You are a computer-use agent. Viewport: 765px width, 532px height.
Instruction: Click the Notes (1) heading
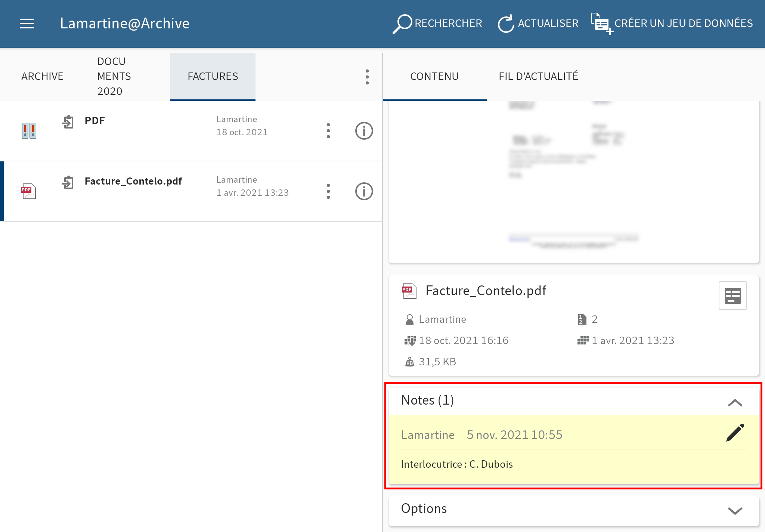[x=427, y=400]
